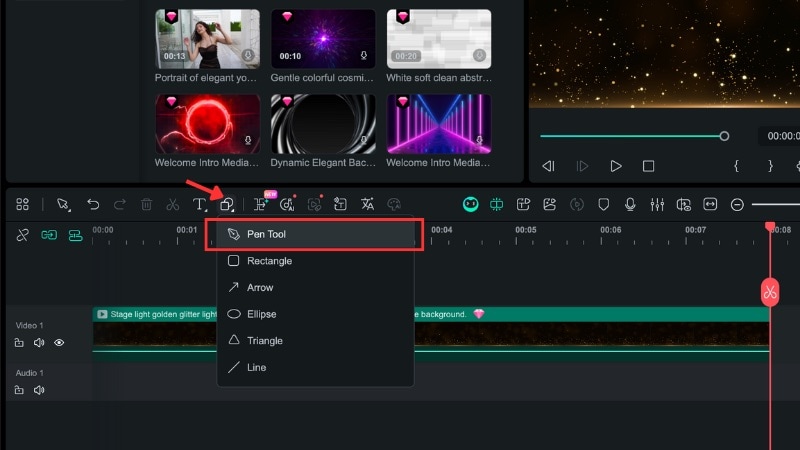Add a marker with the shield icon

(604, 205)
